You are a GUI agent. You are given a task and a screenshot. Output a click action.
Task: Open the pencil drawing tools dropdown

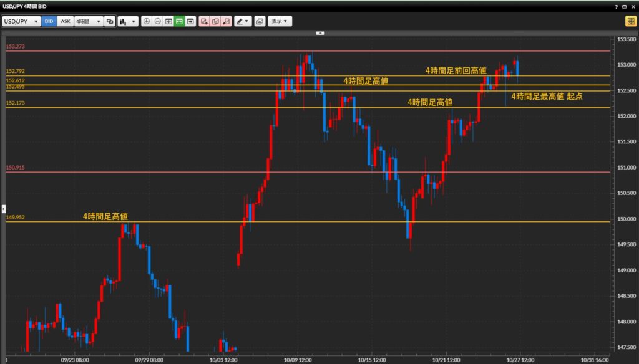(243, 21)
